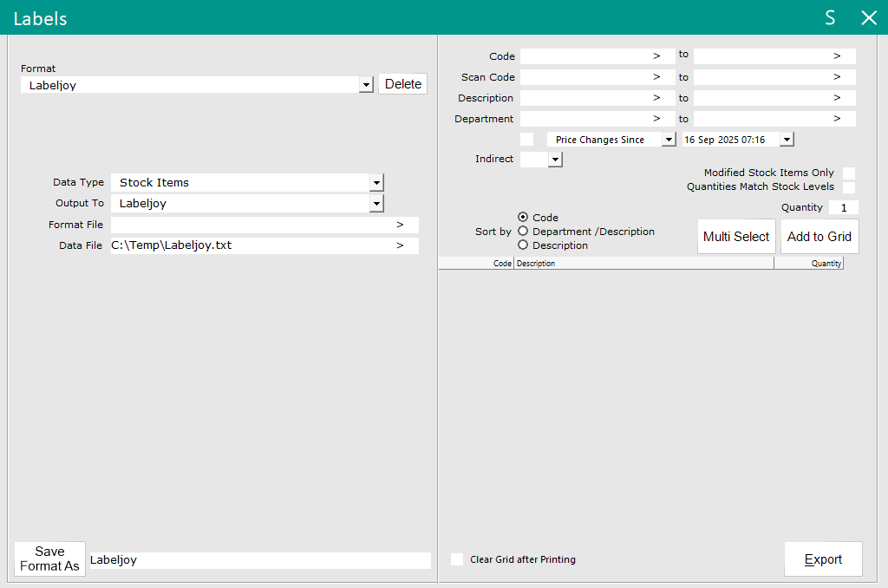Image resolution: width=888 pixels, height=588 pixels.
Task: Open the Scan Code 'to' lookup arrow
Action: pyautogui.click(x=837, y=77)
